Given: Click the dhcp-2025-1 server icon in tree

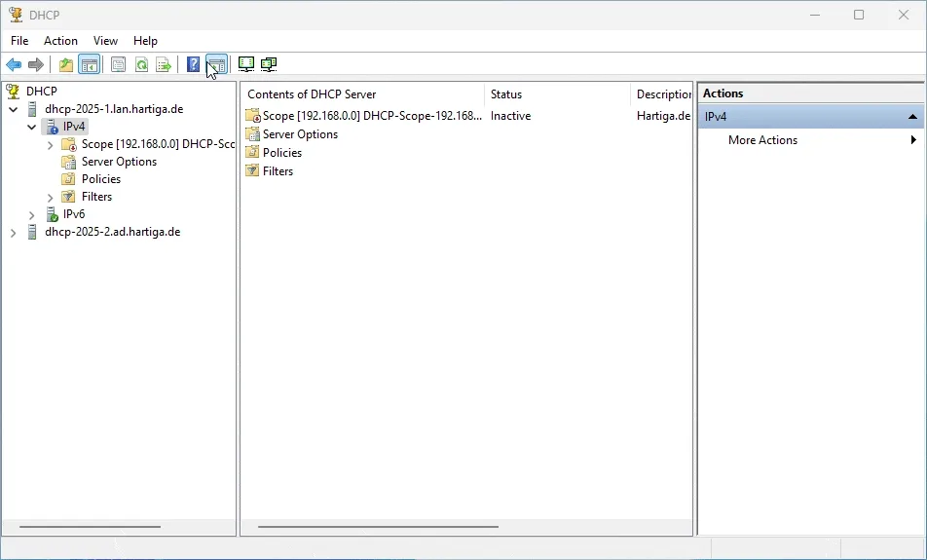Looking at the screenshot, I should tap(32, 109).
